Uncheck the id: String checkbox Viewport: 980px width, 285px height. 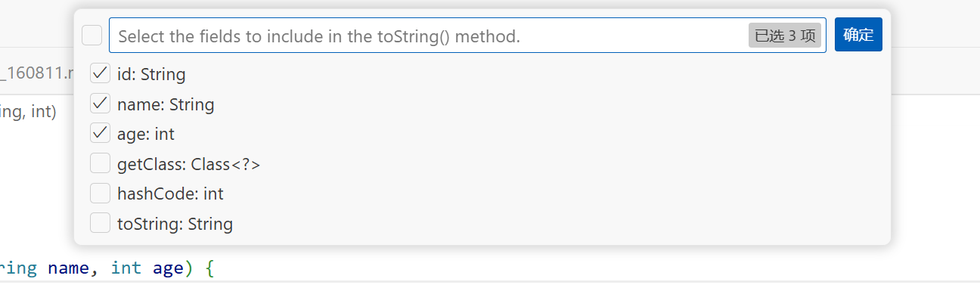100,73
